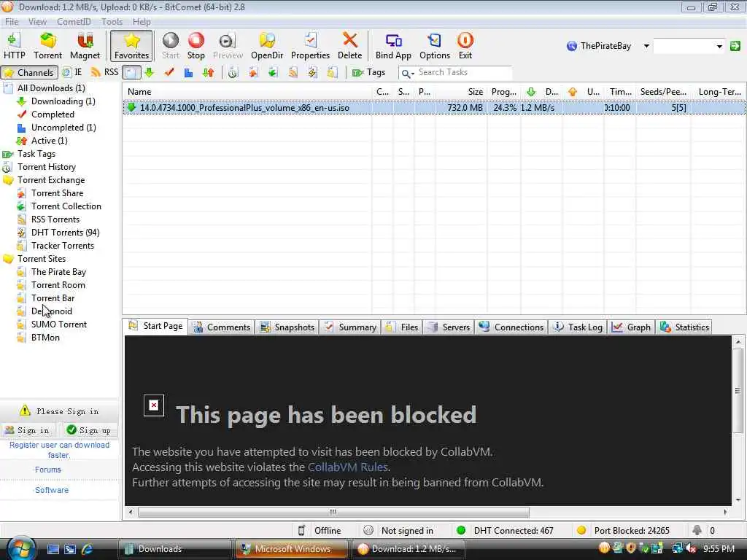The image size is (747, 560).
Task: Click the blue uncompleted filter icon
Action: [x=189, y=72]
